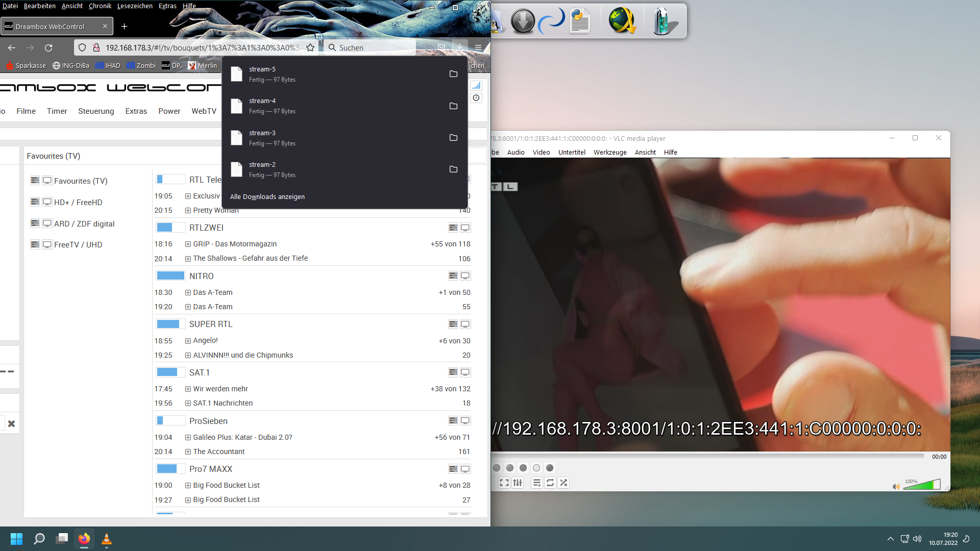The height and width of the screenshot is (551, 980).
Task: Expand The Accountant program entry
Action: click(x=188, y=452)
